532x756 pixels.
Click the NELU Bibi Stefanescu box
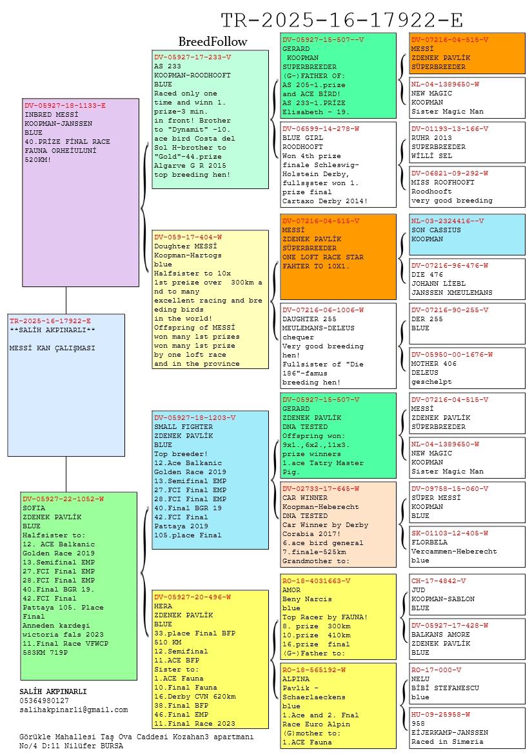(x=468, y=683)
